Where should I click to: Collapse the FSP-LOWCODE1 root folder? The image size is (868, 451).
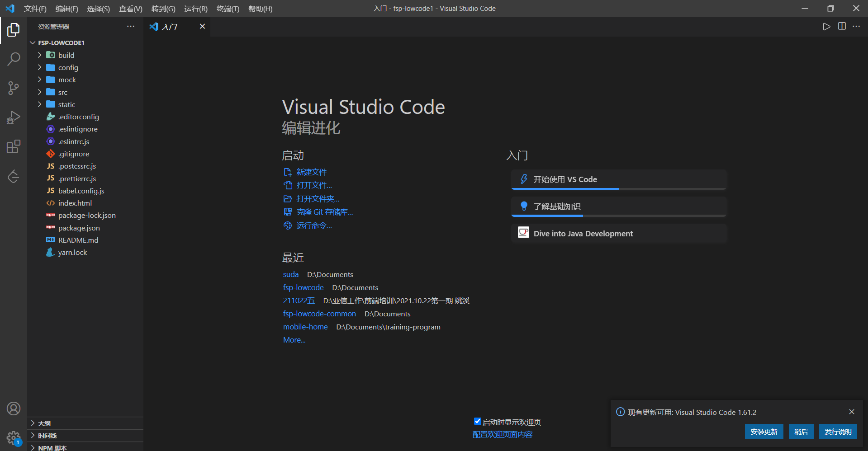[33, 42]
